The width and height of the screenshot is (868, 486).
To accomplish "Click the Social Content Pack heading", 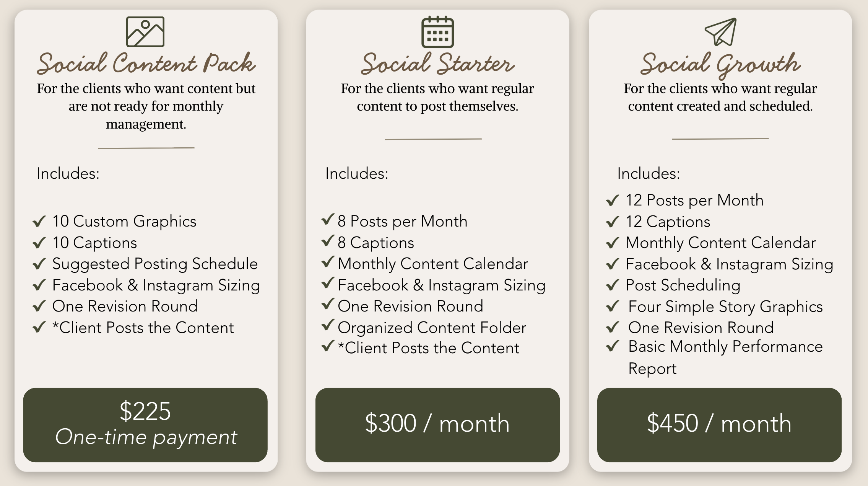I will (146, 63).
